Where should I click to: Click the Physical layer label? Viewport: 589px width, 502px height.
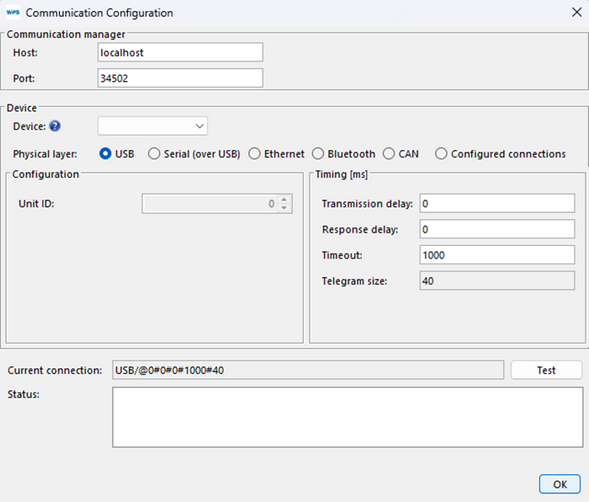[x=45, y=154]
